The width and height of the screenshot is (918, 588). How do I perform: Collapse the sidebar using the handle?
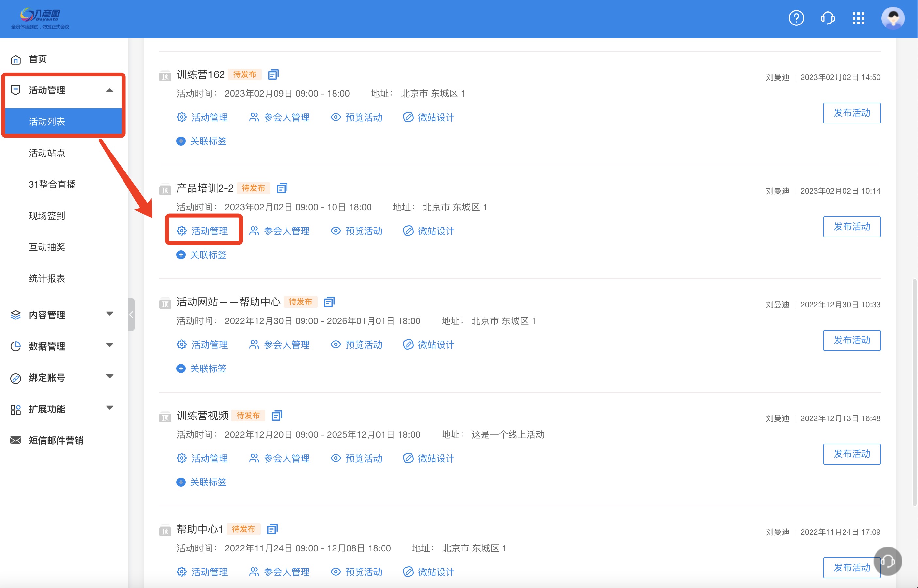tap(131, 315)
